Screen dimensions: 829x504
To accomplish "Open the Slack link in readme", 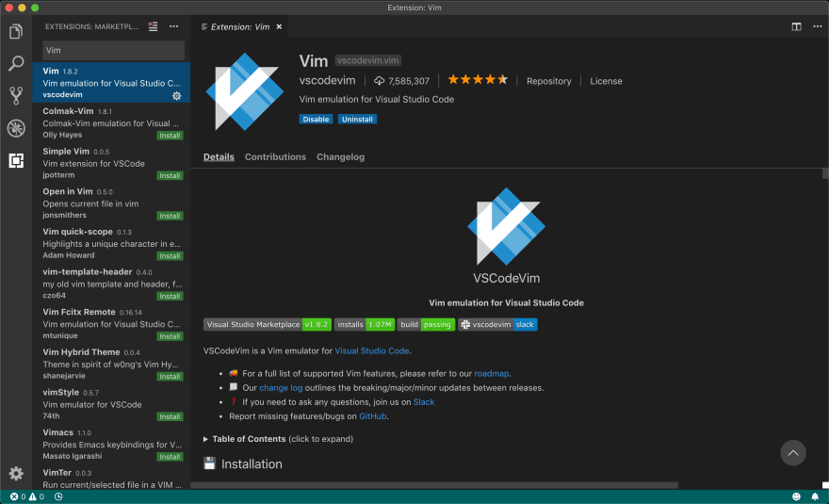I will [x=424, y=402].
